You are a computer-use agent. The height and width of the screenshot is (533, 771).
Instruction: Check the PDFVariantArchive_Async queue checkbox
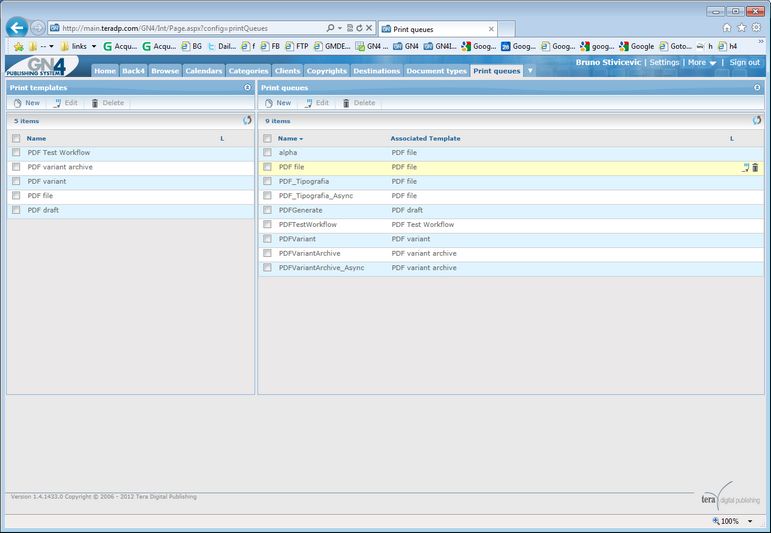267,267
